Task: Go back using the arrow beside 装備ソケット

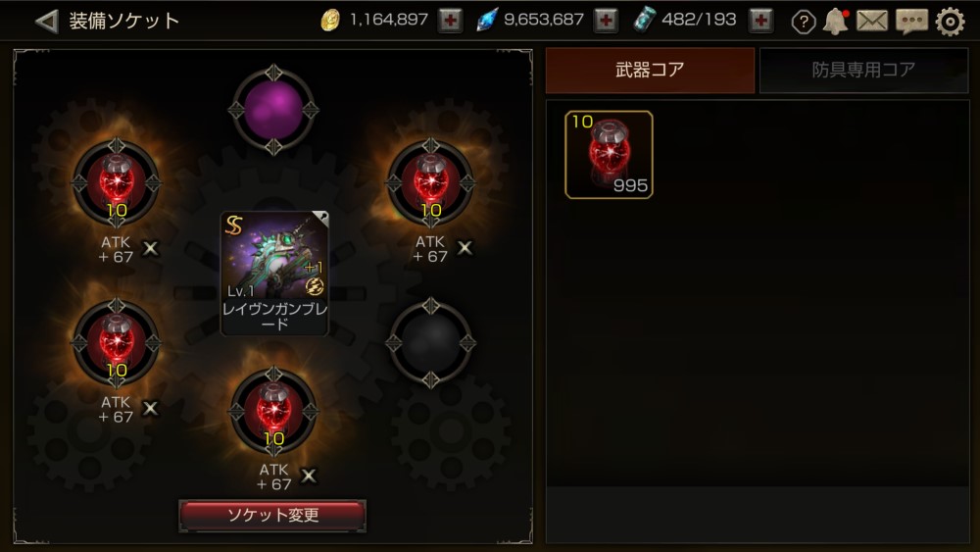Action: click(46, 22)
